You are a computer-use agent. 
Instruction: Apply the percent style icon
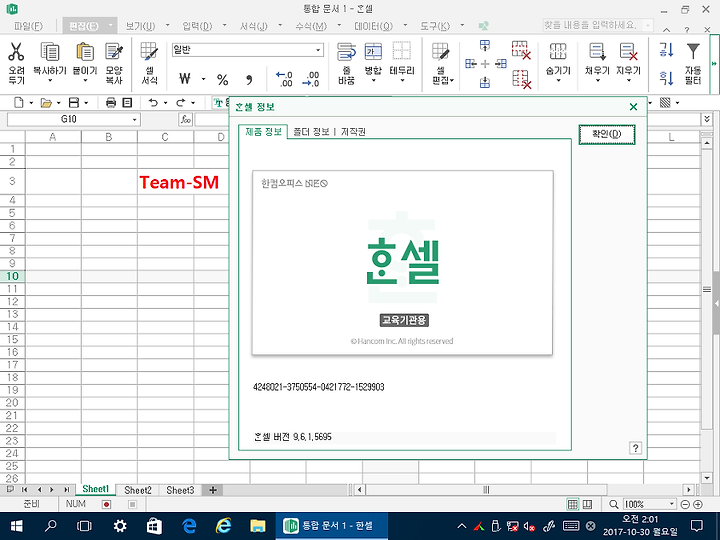(x=223, y=80)
